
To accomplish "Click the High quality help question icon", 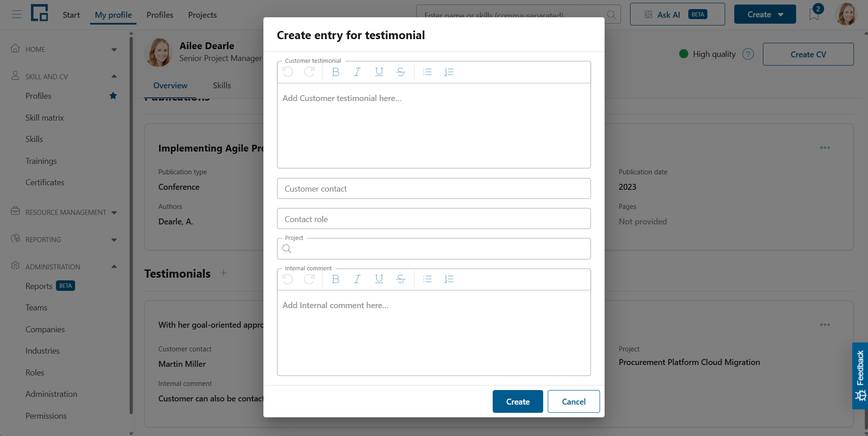I will point(748,54).
